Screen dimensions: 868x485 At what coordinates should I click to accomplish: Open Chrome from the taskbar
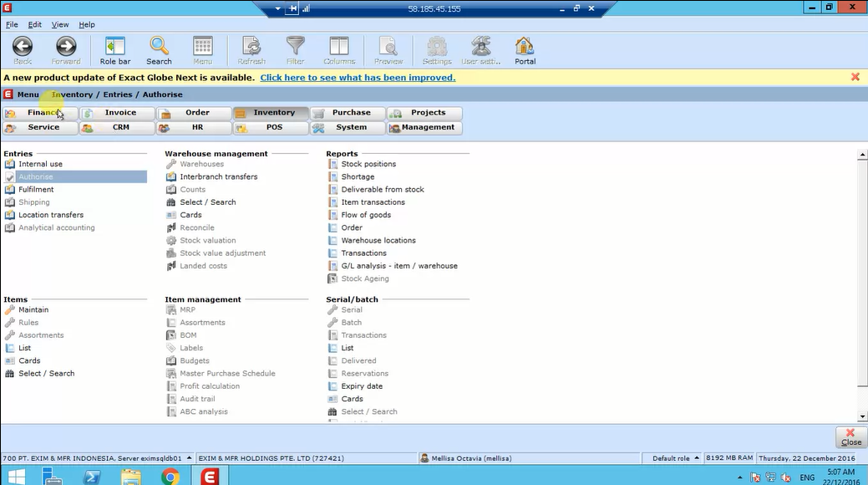170,477
